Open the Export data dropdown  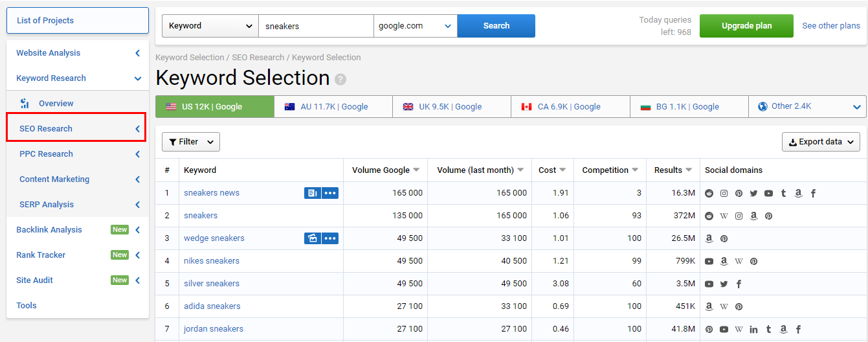pos(821,142)
